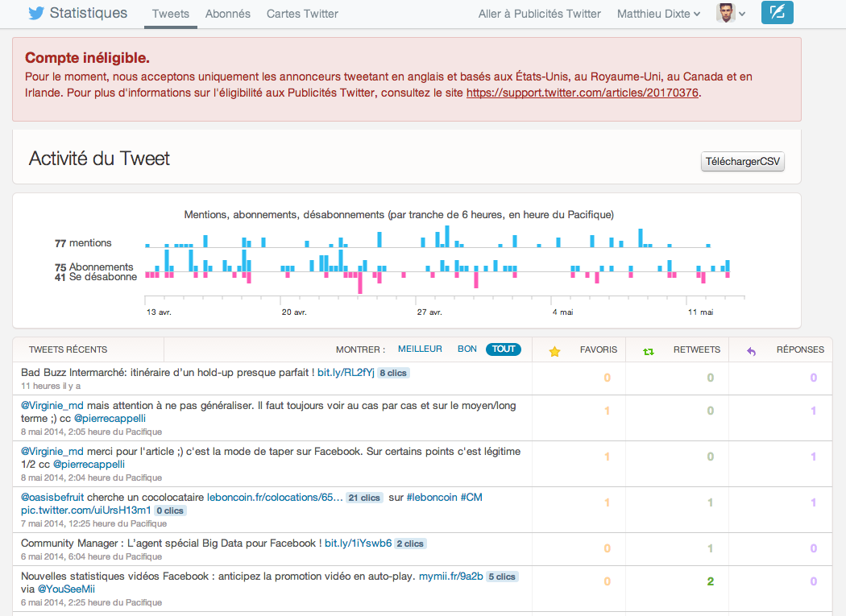
Task: Sort by the FAVORIS column header
Action: (x=599, y=349)
